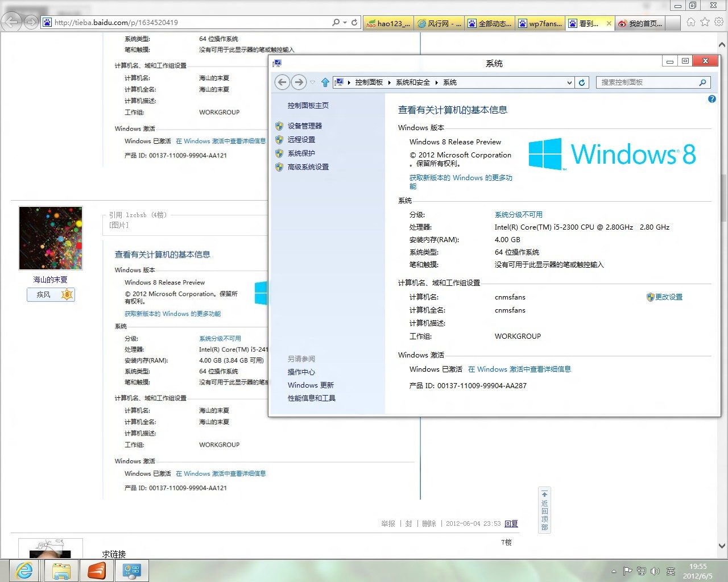Click the 更改设置 change settings link

(x=669, y=297)
